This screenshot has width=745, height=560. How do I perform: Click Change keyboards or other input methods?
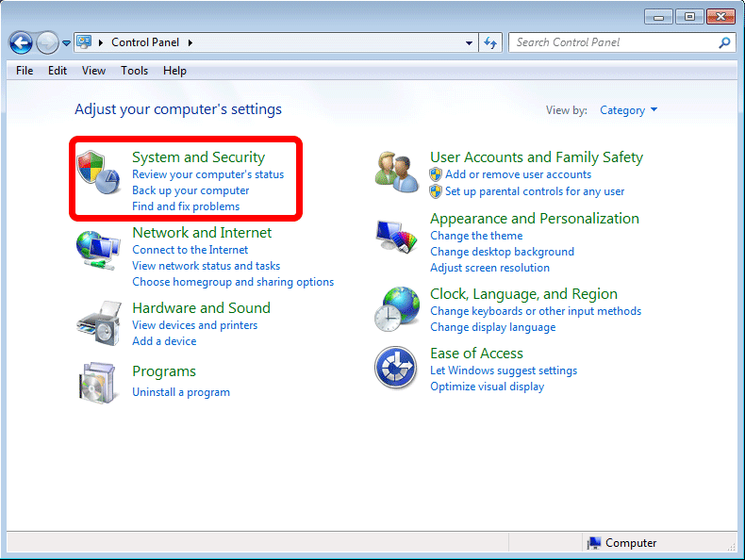536,311
